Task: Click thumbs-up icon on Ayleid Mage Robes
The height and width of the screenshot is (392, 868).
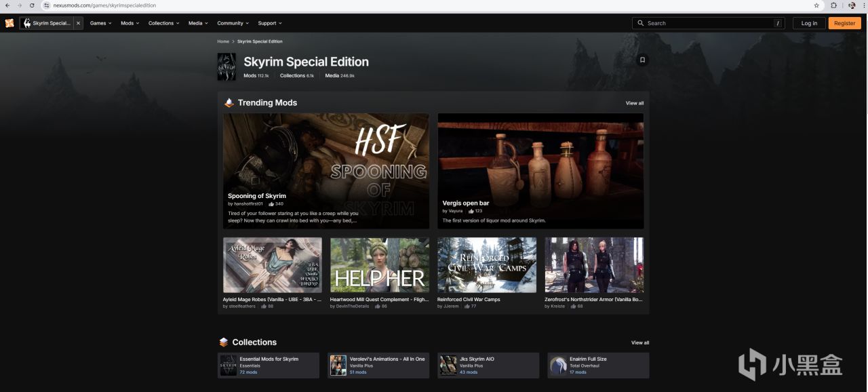Action: (x=264, y=307)
